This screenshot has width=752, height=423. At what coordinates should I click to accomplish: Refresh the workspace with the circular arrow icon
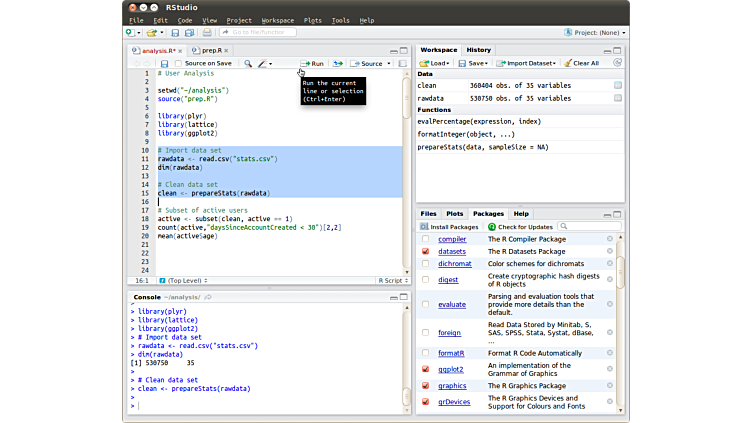(617, 63)
